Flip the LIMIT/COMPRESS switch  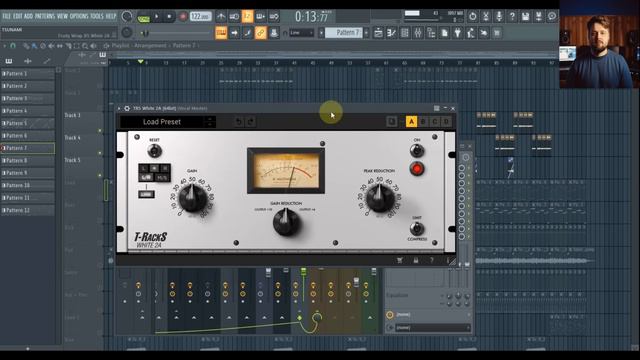coord(417,228)
